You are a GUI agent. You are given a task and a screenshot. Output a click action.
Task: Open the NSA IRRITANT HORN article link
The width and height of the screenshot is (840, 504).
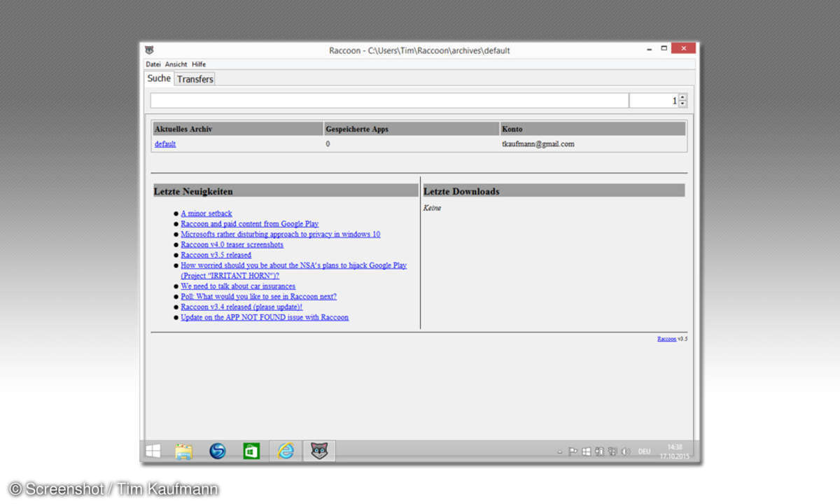click(294, 271)
